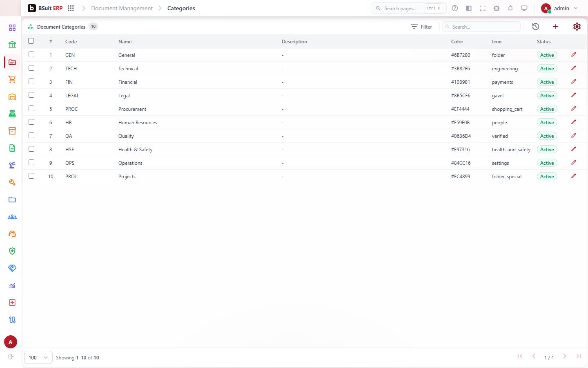Open the dashboard sidebar icon

tap(12, 28)
